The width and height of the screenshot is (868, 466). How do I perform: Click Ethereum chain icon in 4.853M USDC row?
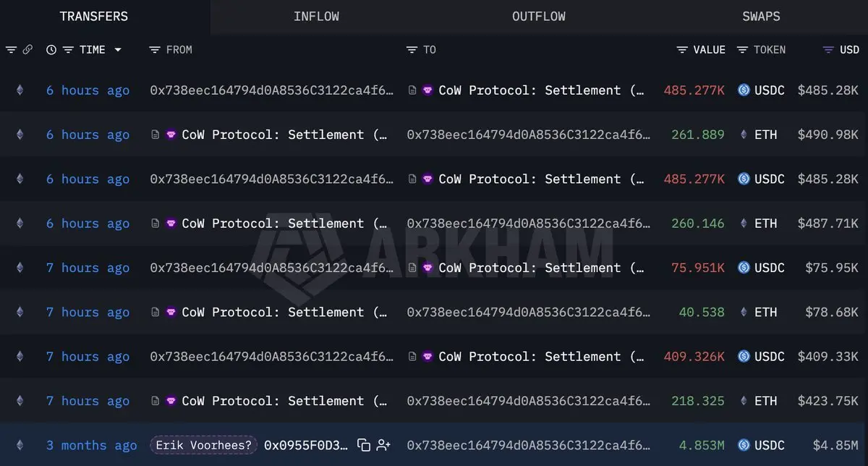click(20, 445)
